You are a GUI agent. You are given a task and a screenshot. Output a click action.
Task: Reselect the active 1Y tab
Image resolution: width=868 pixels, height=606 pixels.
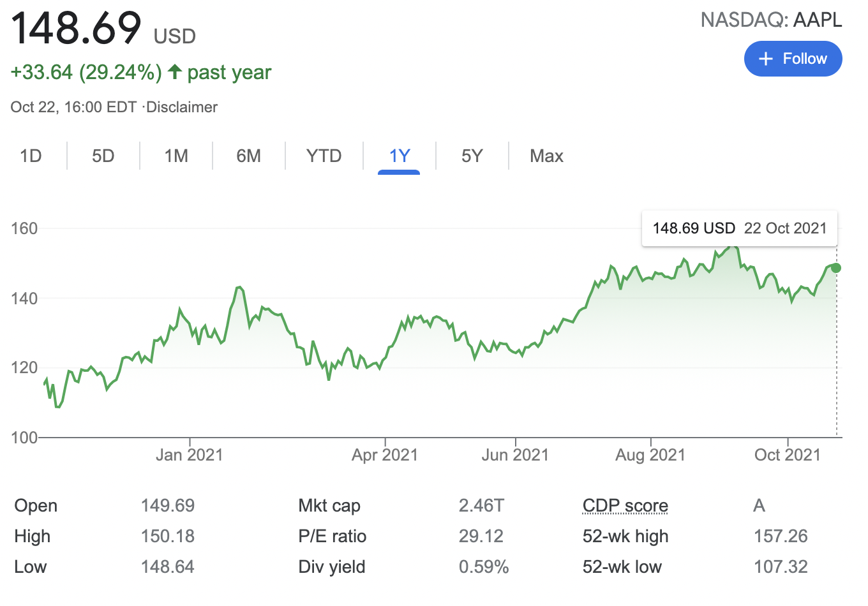tap(398, 155)
